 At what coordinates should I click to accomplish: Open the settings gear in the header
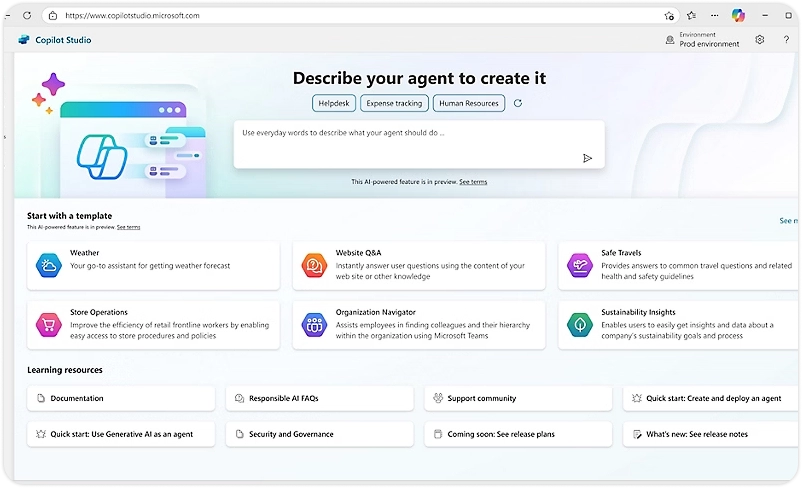(760, 40)
